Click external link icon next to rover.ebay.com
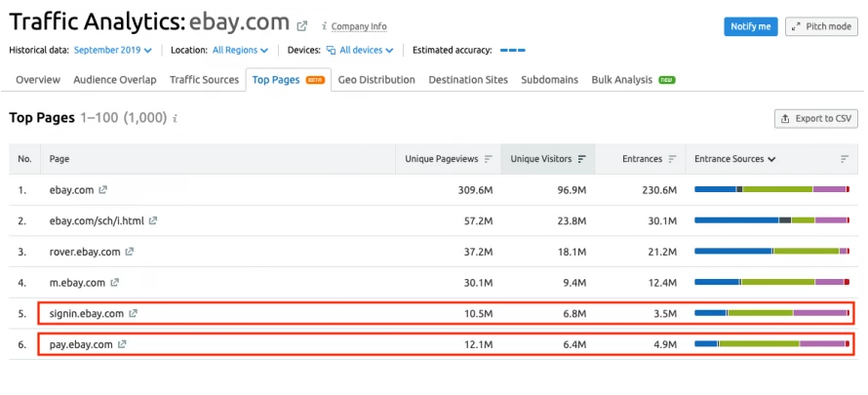The width and height of the screenshot is (868, 395). point(130,252)
